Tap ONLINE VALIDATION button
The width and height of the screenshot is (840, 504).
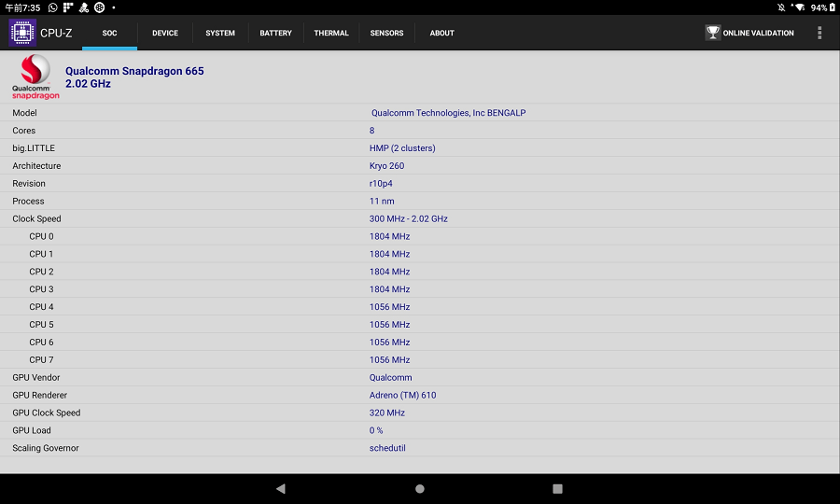(749, 33)
